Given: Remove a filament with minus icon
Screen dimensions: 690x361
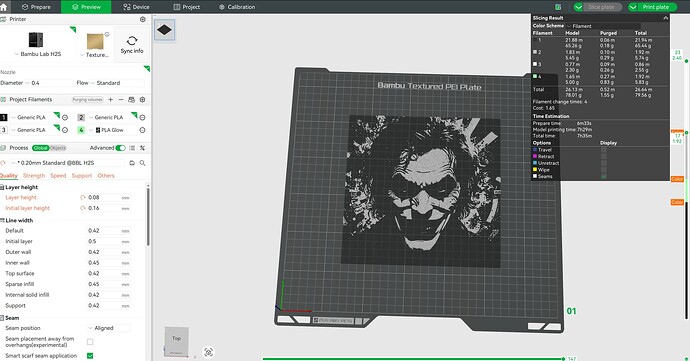Looking at the screenshot, I should pyautogui.click(x=121, y=100).
